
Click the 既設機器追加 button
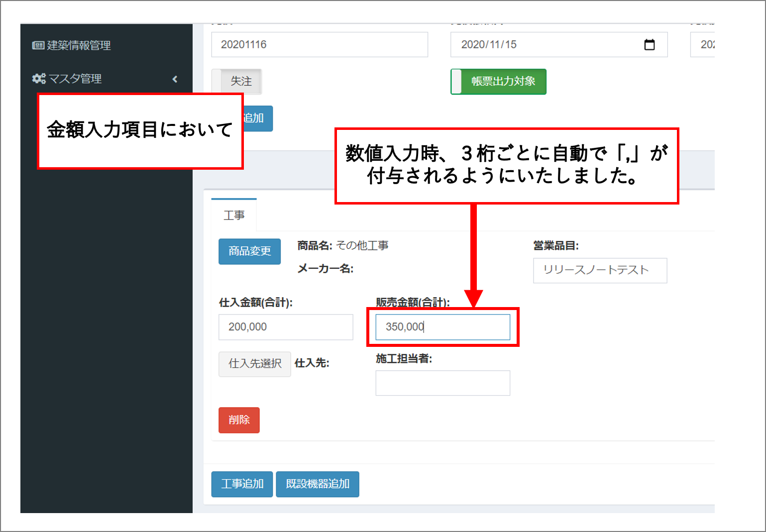[x=318, y=484]
